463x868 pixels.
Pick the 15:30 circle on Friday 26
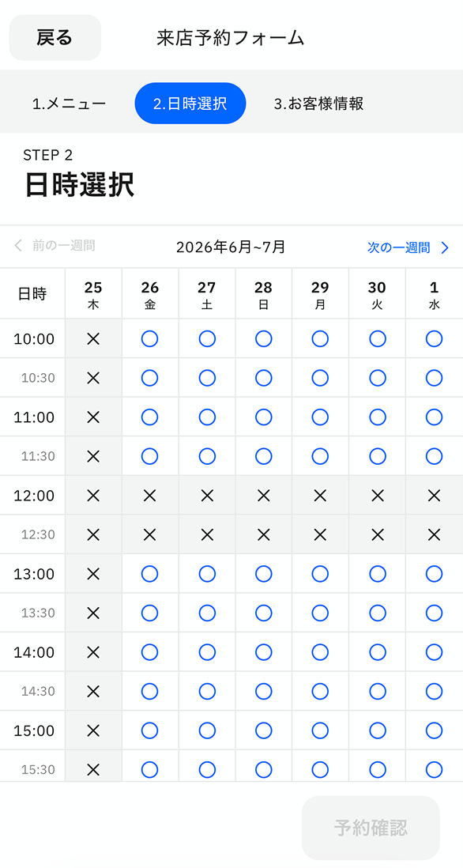(x=150, y=769)
